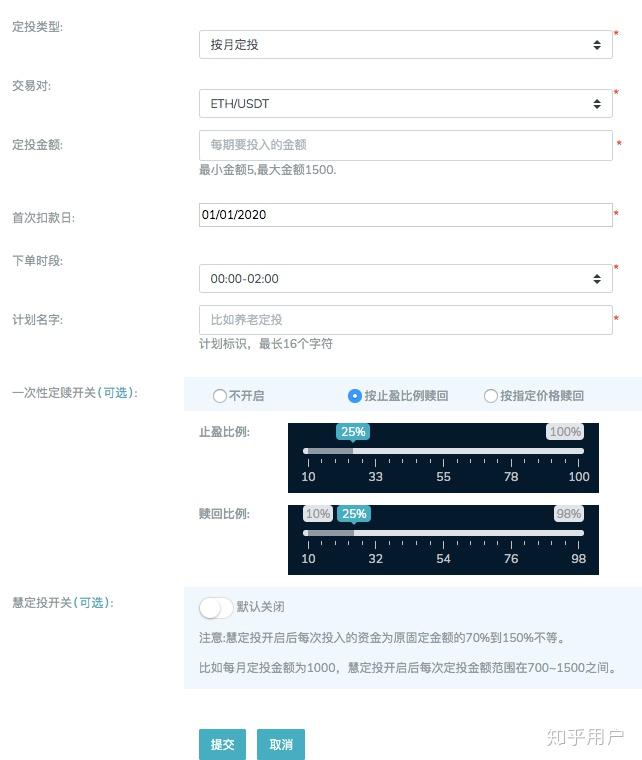Click the 25% handle label on 止盈比例 slider
This screenshot has width=642, height=760.
353,431
